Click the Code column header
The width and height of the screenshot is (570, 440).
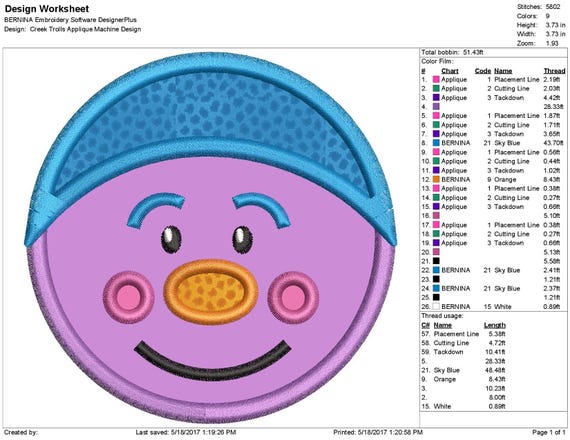pyautogui.click(x=483, y=71)
